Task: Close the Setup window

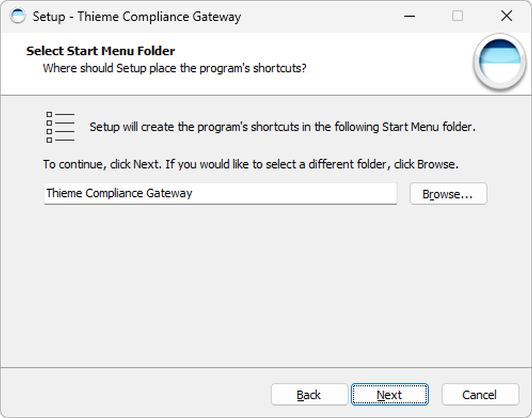Action: [506, 16]
